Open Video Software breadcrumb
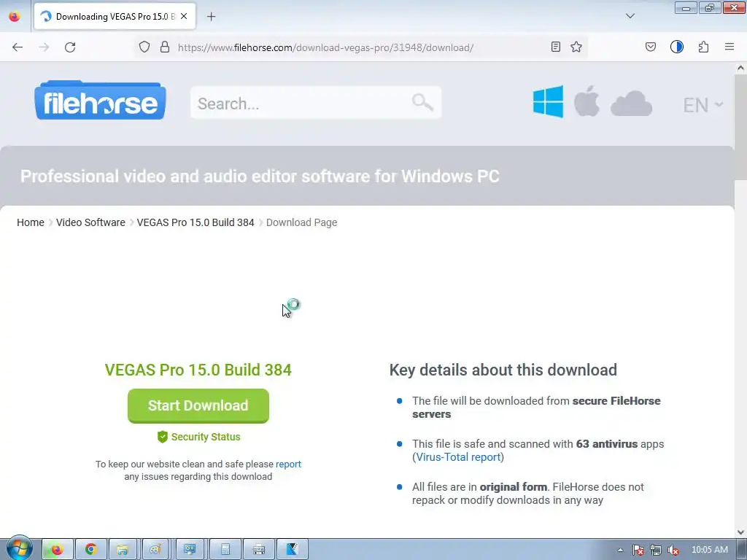This screenshot has width=747, height=560. (x=90, y=222)
